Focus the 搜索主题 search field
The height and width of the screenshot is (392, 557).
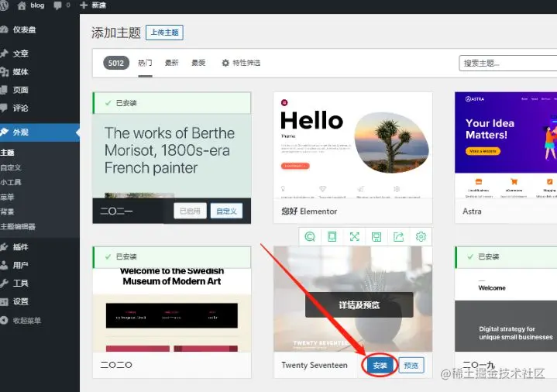(x=508, y=64)
